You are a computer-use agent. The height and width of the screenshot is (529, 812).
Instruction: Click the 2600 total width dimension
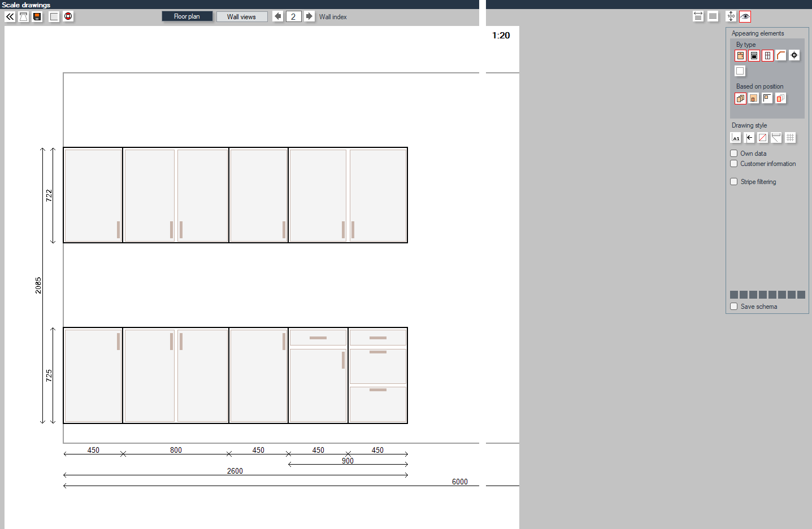click(x=235, y=471)
